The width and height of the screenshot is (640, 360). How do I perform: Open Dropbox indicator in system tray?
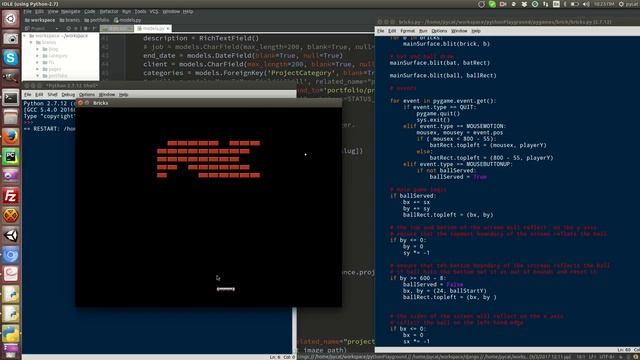click(524, 4)
